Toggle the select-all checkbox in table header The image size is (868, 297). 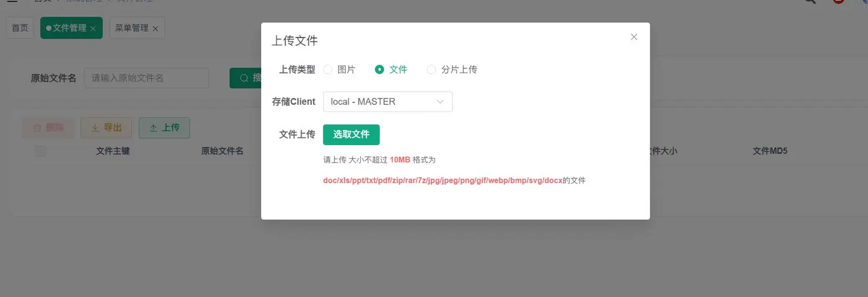pos(40,151)
